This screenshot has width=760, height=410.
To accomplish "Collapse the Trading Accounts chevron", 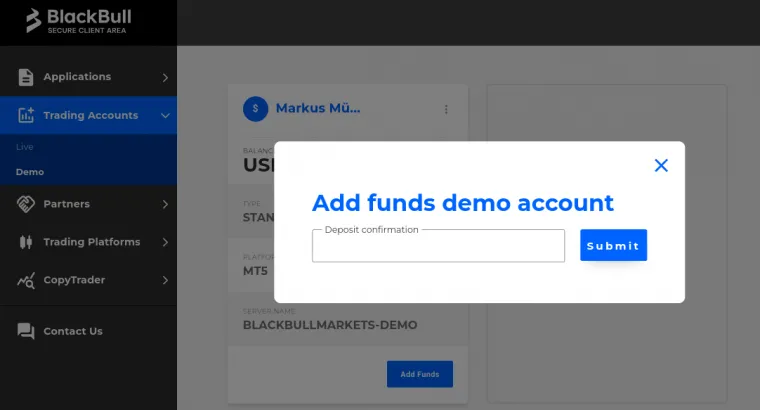I will tap(165, 116).
